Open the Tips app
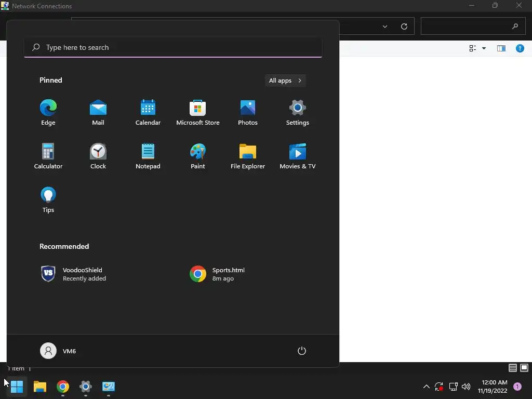Screen dimensions: 532x399 point(48,200)
